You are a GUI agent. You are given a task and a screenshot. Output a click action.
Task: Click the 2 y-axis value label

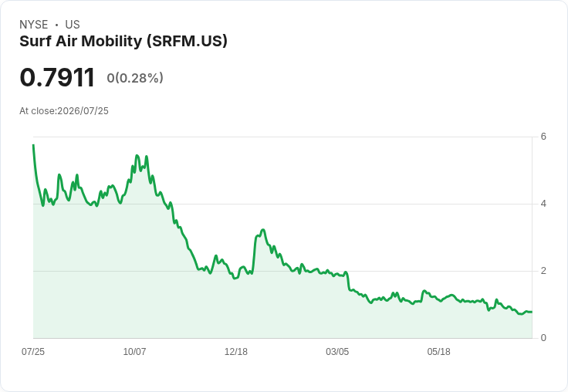[x=543, y=271]
